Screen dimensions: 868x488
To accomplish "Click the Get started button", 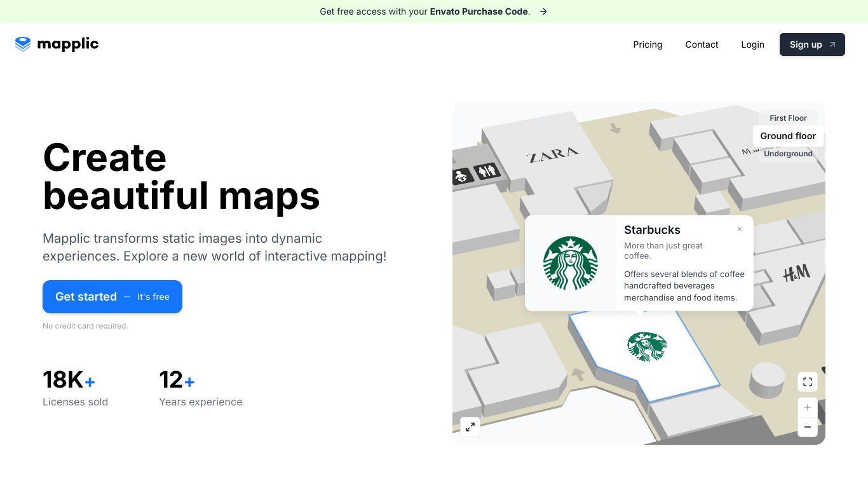I will (x=112, y=297).
